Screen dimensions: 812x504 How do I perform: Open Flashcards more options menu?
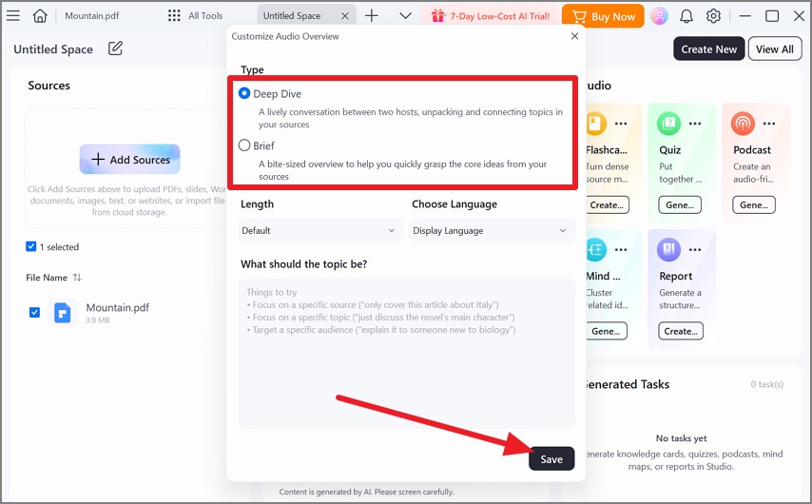click(621, 124)
